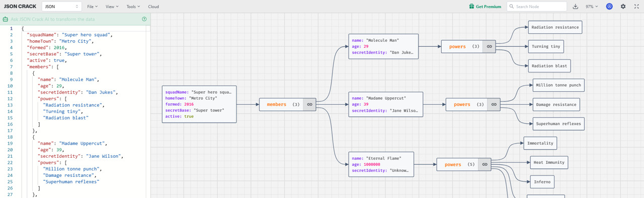Click the Get Premium button
The height and width of the screenshot is (198, 644).
point(485,7)
